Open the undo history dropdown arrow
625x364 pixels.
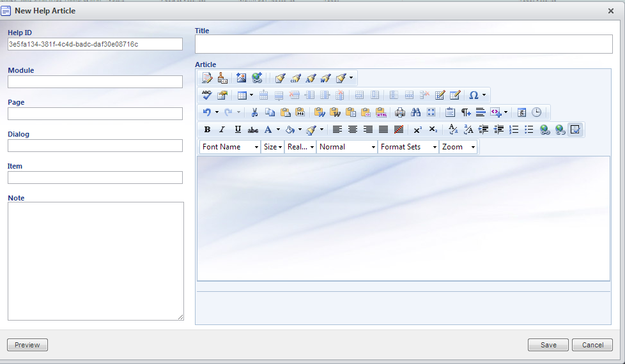coord(217,112)
